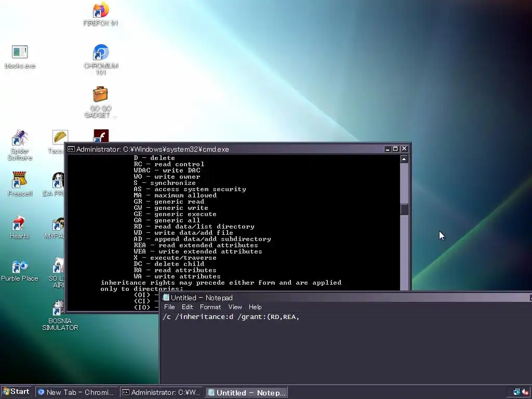Maximize the cmd.exe window
The image size is (532, 399).
point(395,149)
